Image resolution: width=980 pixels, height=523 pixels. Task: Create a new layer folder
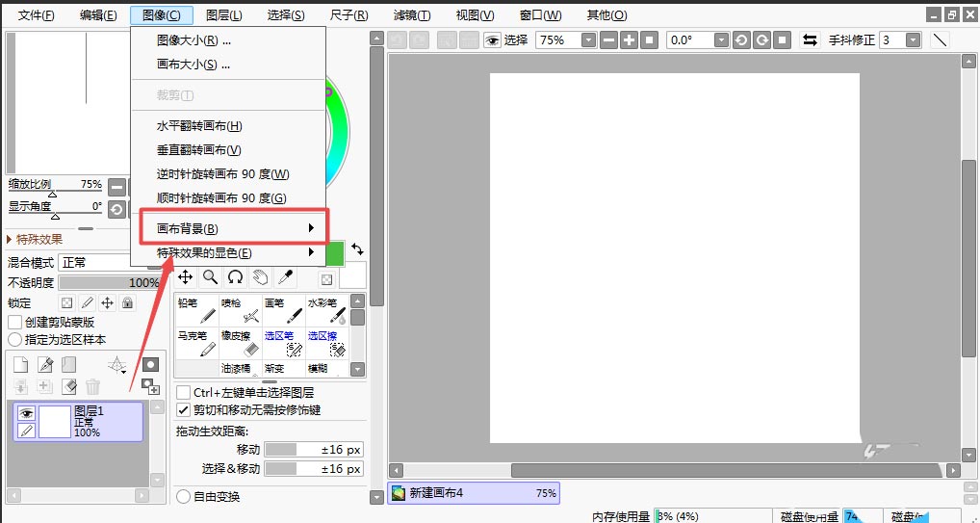68,365
